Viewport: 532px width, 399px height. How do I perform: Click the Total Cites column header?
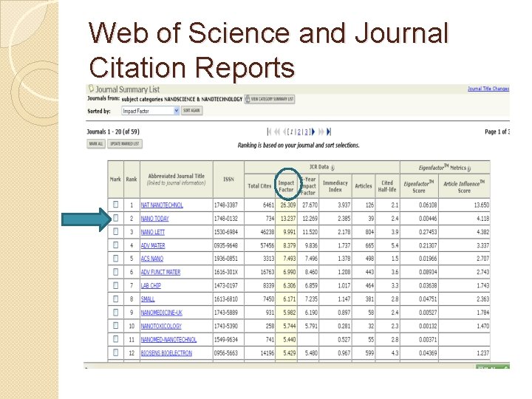click(x=259, y=186)
